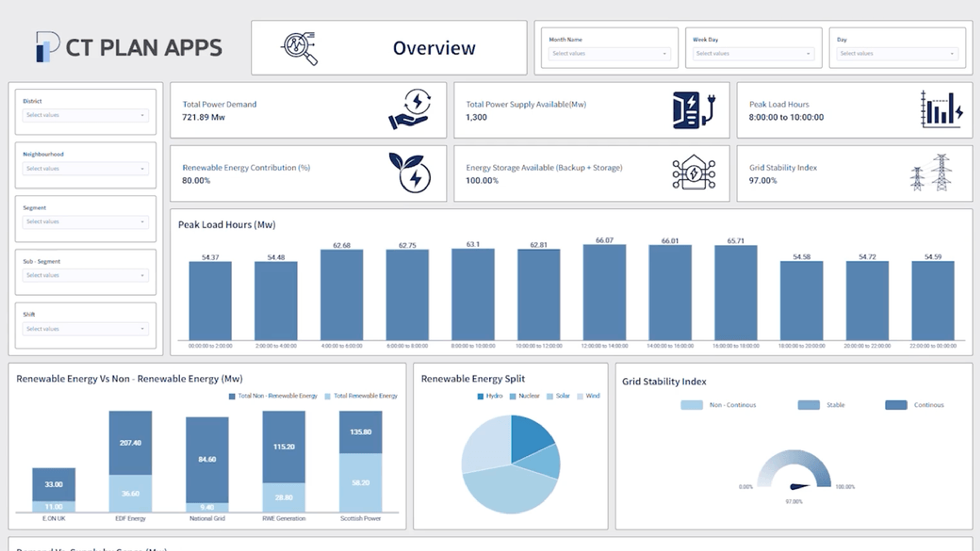Click E.ON UK 33.00 non-renewable segment
The image size is (980, 551).
54,484
